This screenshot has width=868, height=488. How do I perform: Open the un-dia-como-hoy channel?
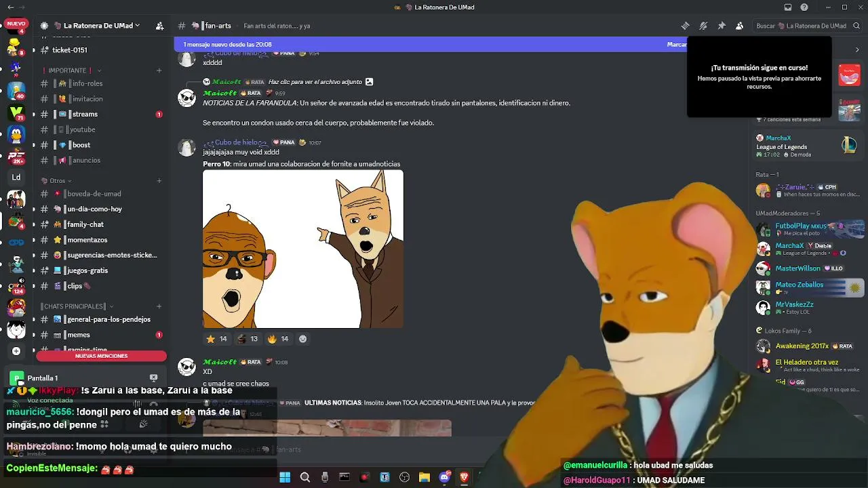[x=102, y=209]
